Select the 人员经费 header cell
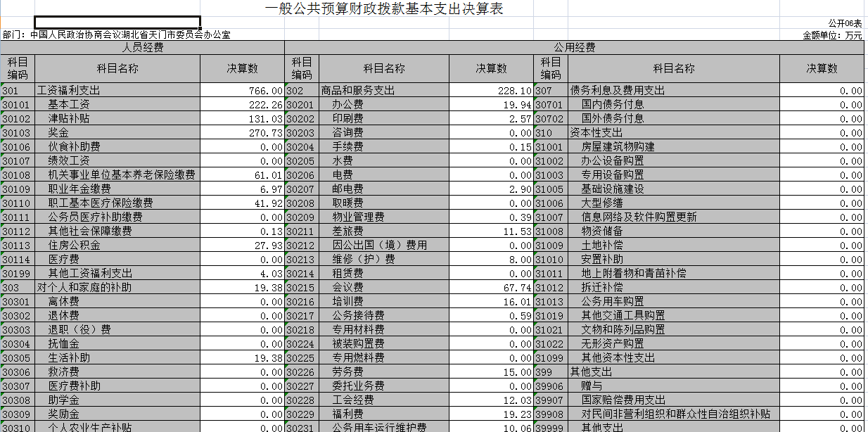868x432 pixels. pyautogui.click(x=143, y=48)
